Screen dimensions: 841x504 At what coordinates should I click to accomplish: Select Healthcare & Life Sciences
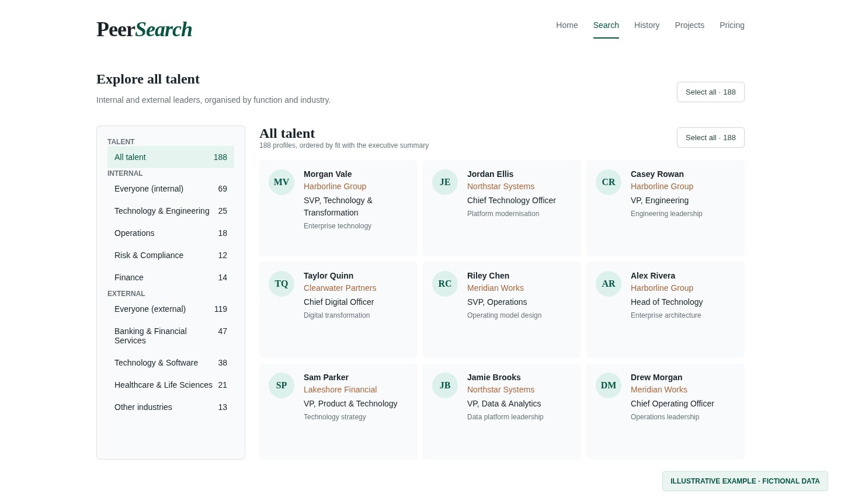(171, 385)
